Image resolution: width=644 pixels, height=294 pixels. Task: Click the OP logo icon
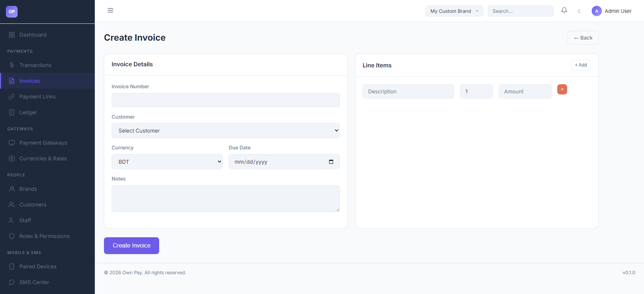pos(12,12)
